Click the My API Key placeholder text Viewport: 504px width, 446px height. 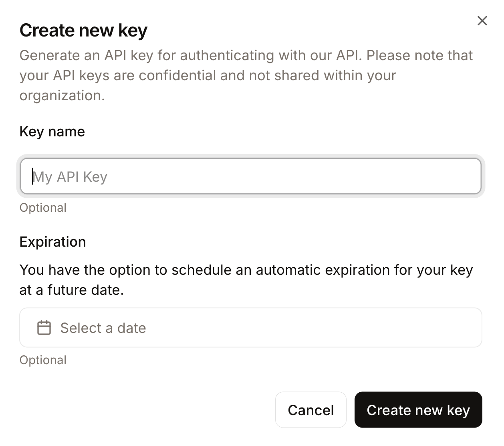point(70,176)
